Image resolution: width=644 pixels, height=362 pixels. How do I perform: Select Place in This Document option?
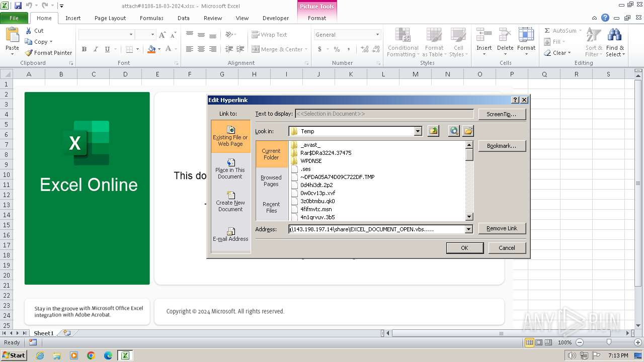click(x=230, y=169)
